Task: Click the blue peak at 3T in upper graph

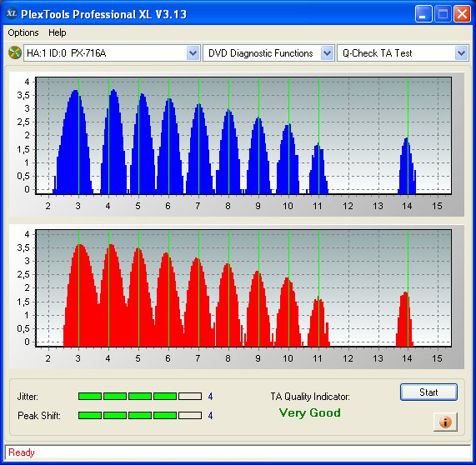Action: pyautogui.click(x=75, y=142)
